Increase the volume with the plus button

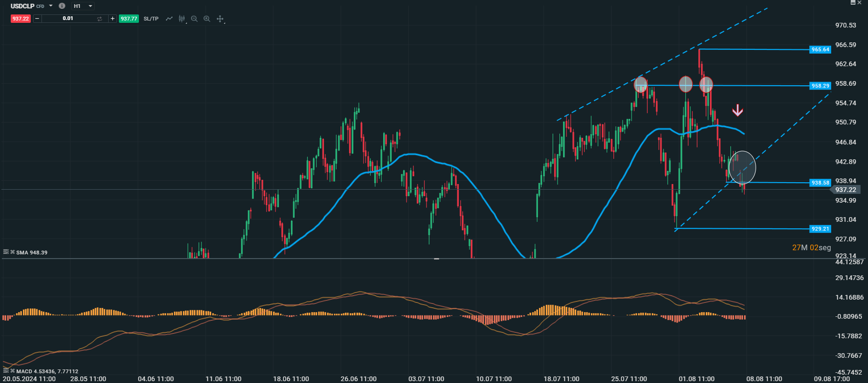pos(112,19)
